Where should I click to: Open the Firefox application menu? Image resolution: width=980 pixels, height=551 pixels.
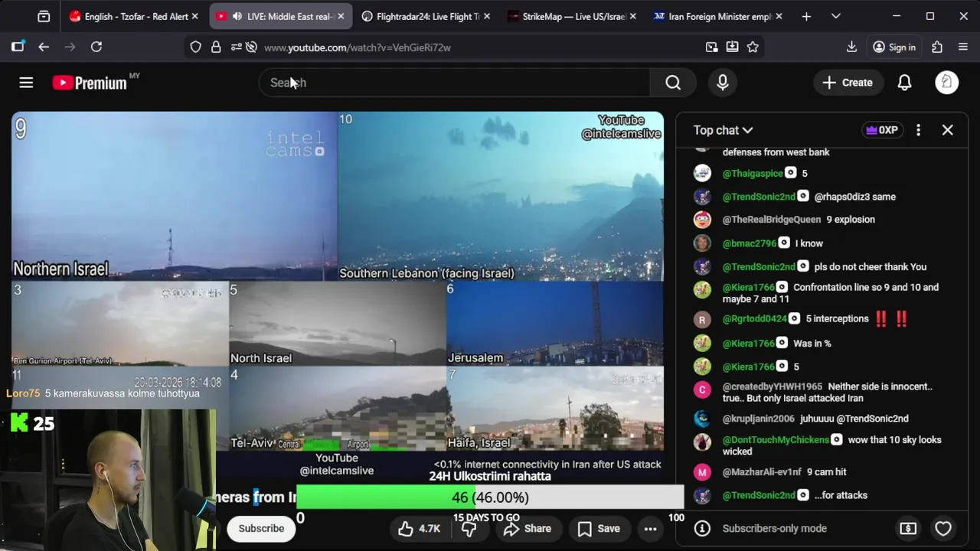point(963,47)
